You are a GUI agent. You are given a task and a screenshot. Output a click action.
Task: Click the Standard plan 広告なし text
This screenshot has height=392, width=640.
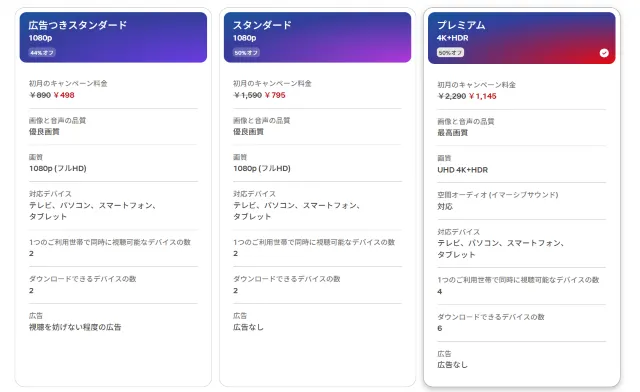[x=248, y=327]
